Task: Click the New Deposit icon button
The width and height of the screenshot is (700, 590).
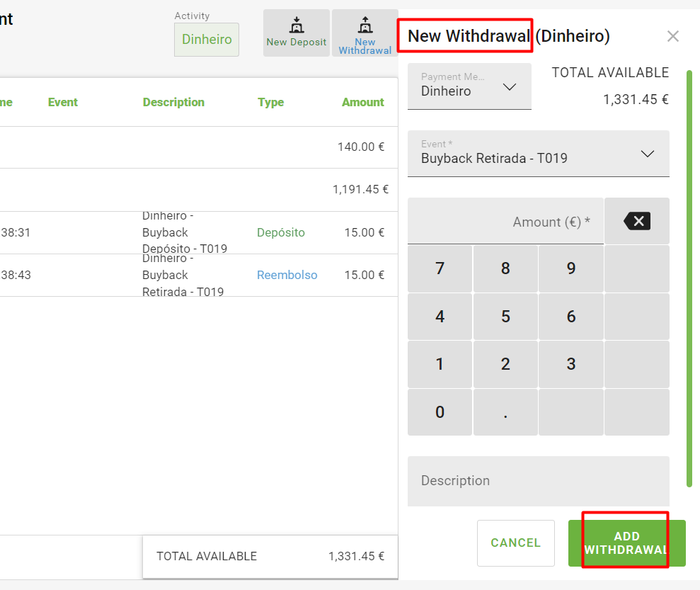Action: 296,33
